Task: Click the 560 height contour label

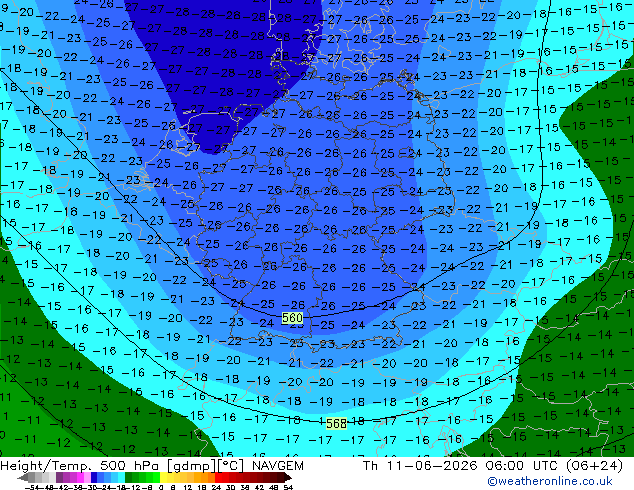Action: (292, 318)
